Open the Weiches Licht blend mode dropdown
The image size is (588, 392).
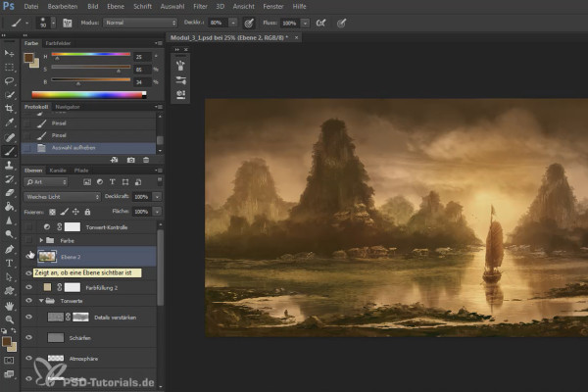[x=63, y=197]
